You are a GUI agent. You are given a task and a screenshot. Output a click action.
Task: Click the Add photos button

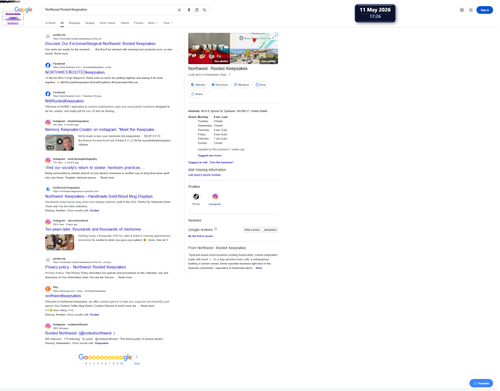pyautogui.click(x=270, y=230)
